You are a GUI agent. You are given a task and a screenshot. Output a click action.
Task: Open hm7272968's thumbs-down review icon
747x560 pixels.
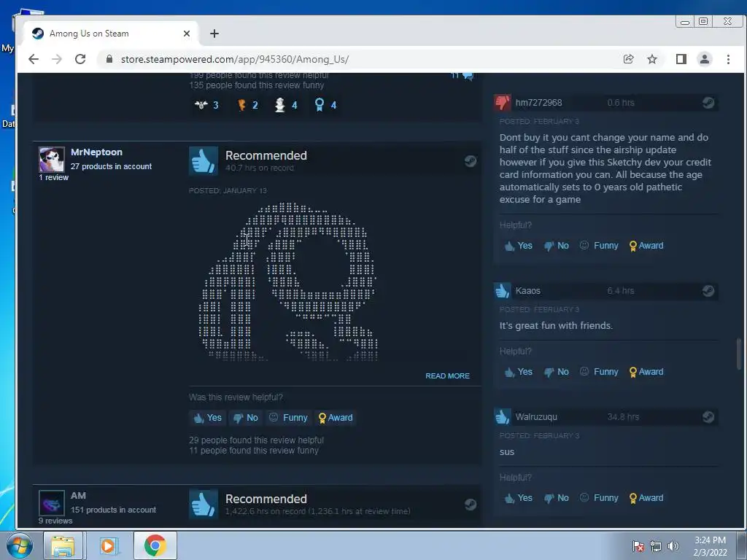[503, 102]
